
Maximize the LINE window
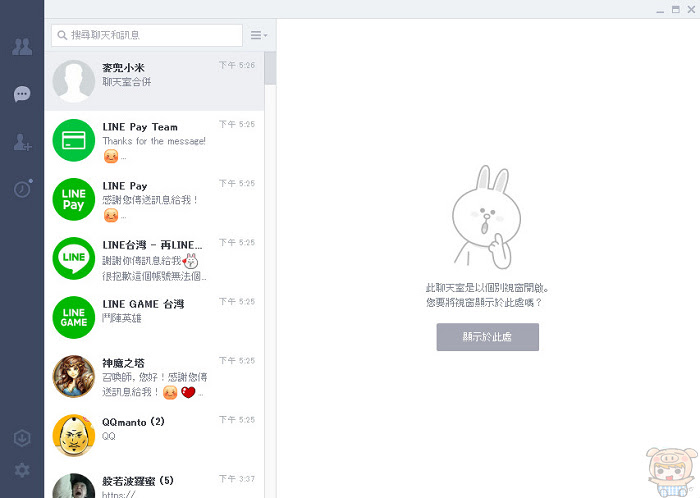(x=676, y=9)
